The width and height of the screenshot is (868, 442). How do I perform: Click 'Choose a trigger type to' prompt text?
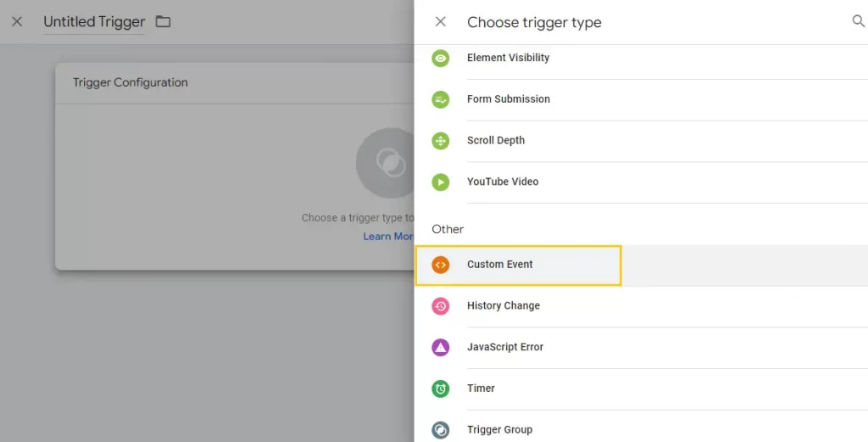pyautogui.click(x=358, y=218)
